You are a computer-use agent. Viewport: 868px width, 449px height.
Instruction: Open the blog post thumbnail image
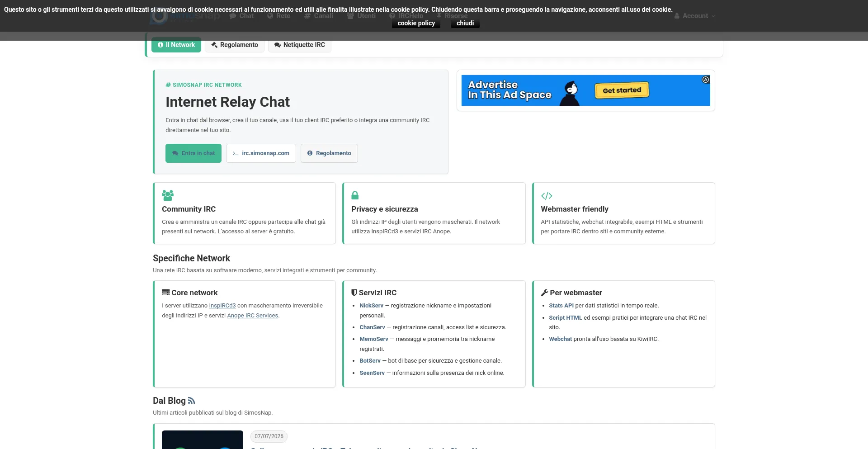(203, 440)
